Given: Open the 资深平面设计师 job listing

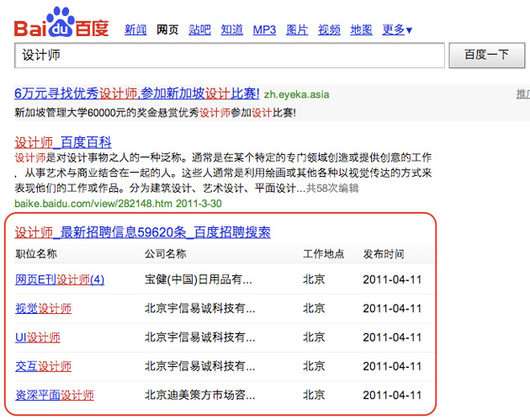Looking at the screenshot, I should click(x=55, y=395).
